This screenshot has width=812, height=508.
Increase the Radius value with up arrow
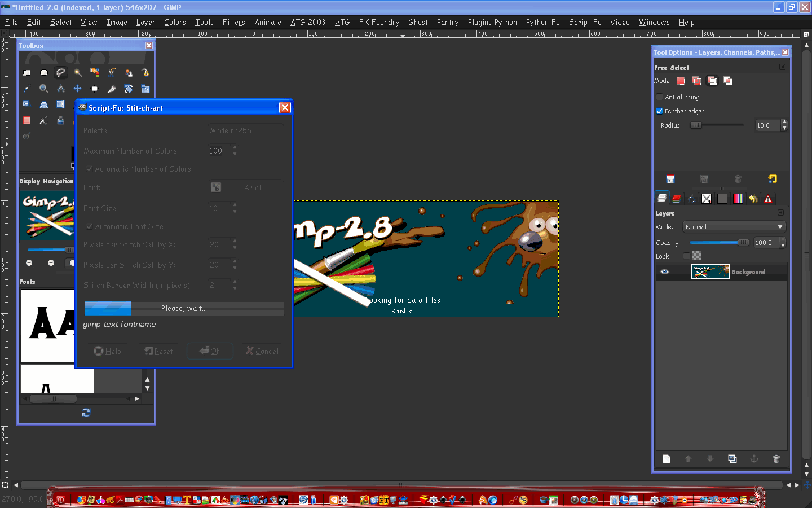tap(784, 122)
